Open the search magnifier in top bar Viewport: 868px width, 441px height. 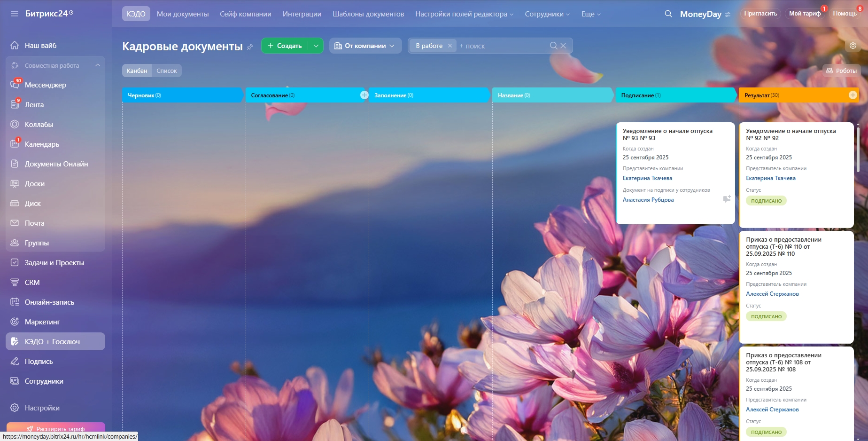coord(668,14)
